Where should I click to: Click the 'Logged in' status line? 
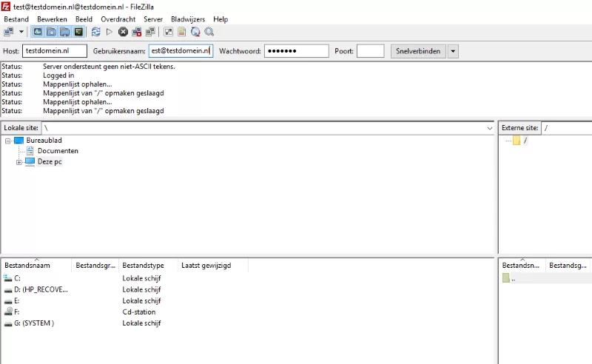pos(58,75)
